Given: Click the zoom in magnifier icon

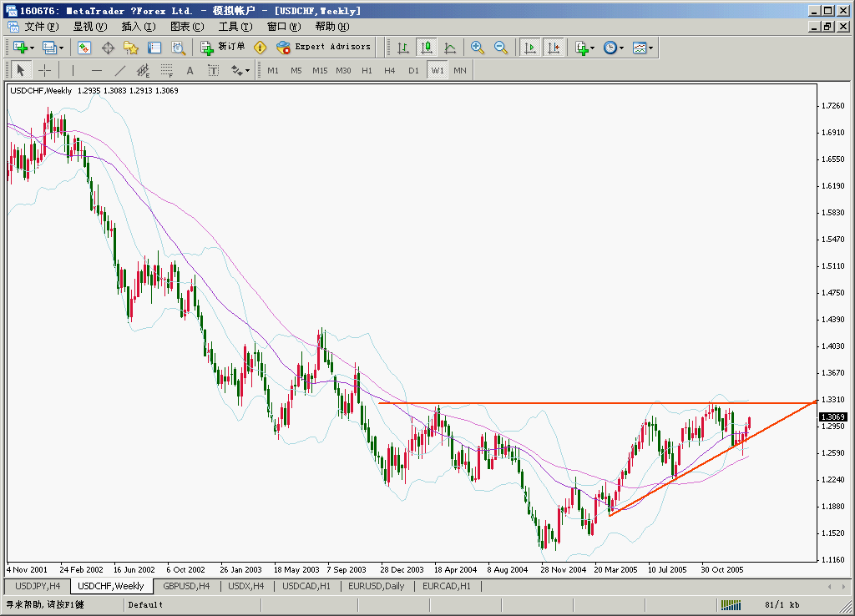Looking at the screenshot, I should coord(478,48).
